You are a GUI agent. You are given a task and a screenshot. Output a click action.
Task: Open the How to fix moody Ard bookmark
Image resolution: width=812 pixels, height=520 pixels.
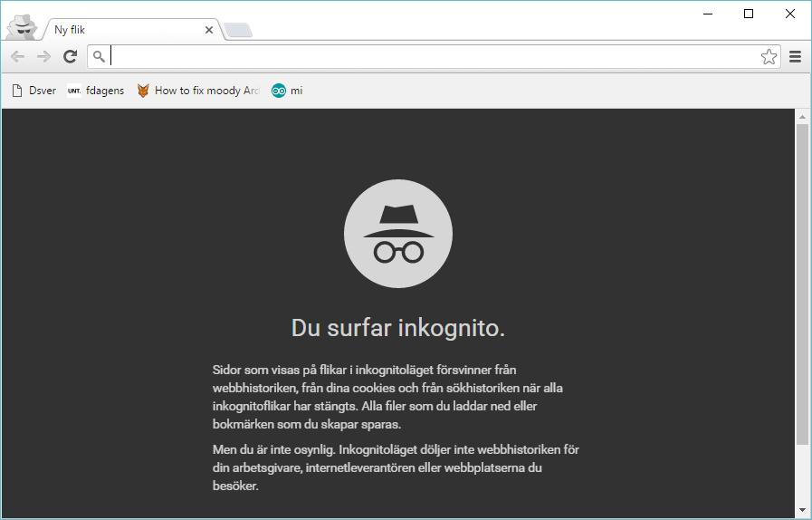click(x=198, y=91)
